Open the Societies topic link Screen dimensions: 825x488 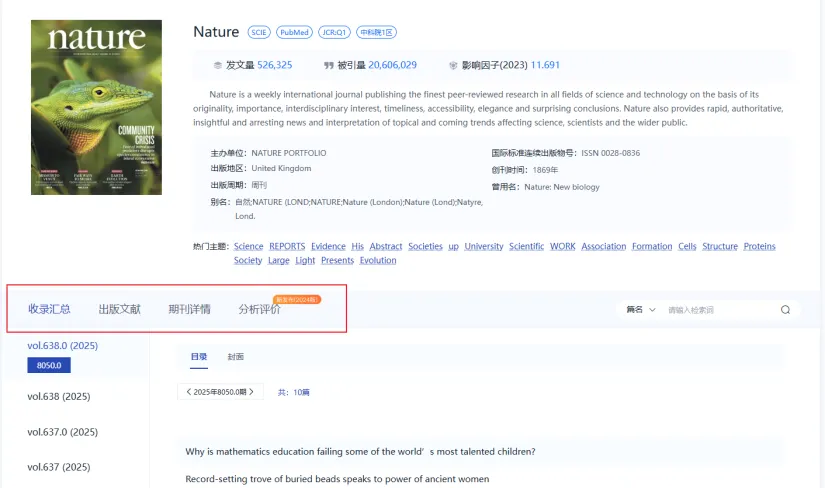(425, 246)
